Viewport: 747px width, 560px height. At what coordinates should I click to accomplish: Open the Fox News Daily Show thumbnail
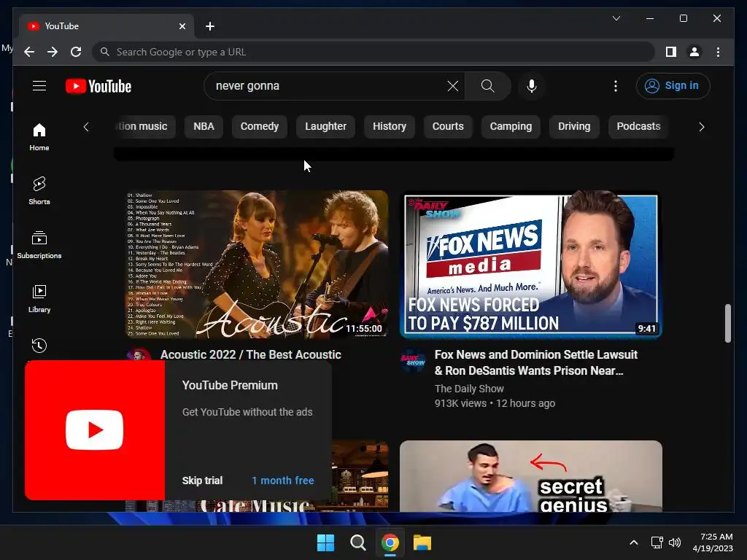[x=531, y=264]
